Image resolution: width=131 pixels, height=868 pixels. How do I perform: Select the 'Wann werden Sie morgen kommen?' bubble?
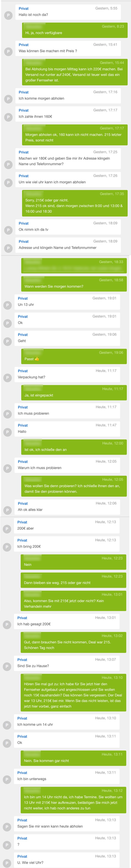[74, 284]
